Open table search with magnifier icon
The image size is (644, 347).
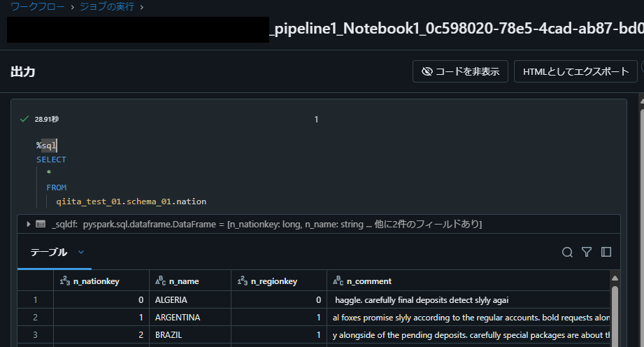coord(567,252)
